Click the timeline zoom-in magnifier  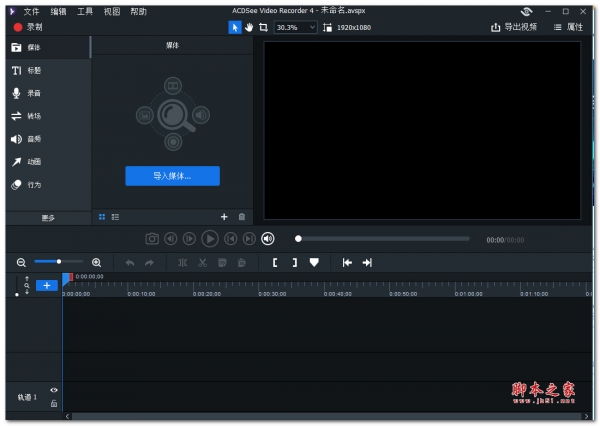(96, 262)
